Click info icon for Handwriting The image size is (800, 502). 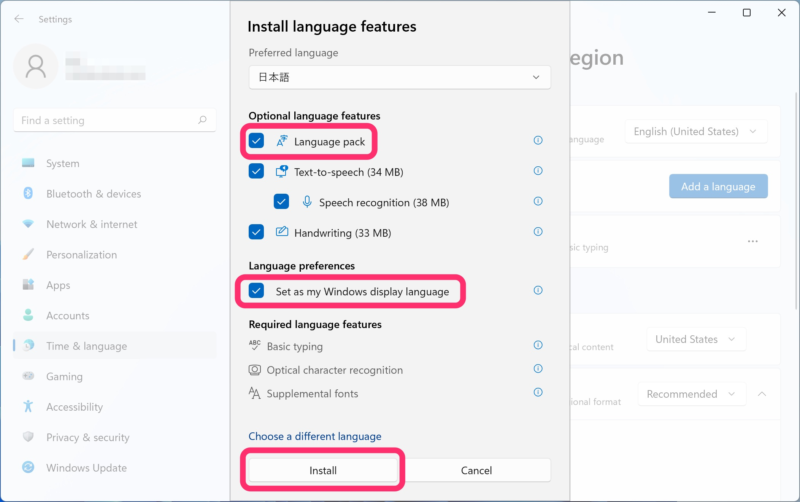click(538, 232)
